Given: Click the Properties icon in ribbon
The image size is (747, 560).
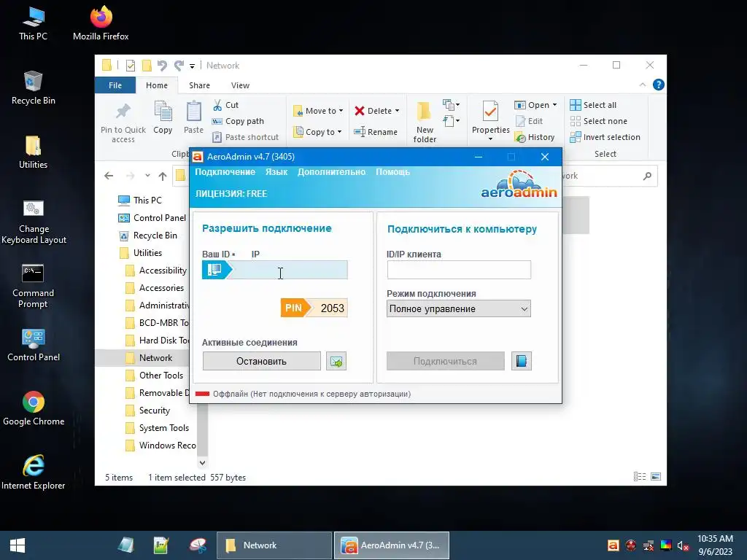Looking at the screenshot, I should 491,112.
